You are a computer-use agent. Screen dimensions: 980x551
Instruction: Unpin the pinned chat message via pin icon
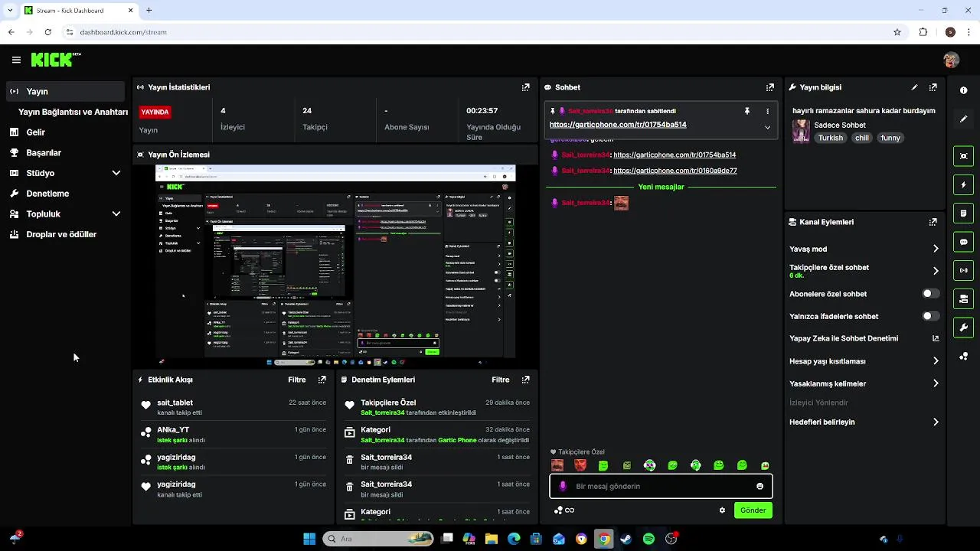(747, 111)
